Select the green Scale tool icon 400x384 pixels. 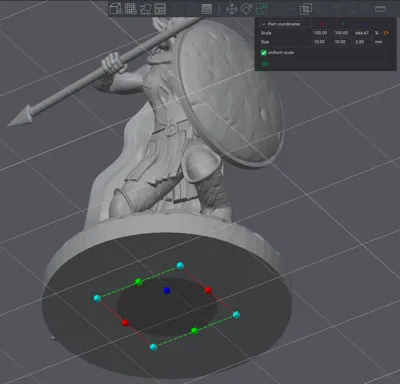pyautogui.click(x=262, y=9)
